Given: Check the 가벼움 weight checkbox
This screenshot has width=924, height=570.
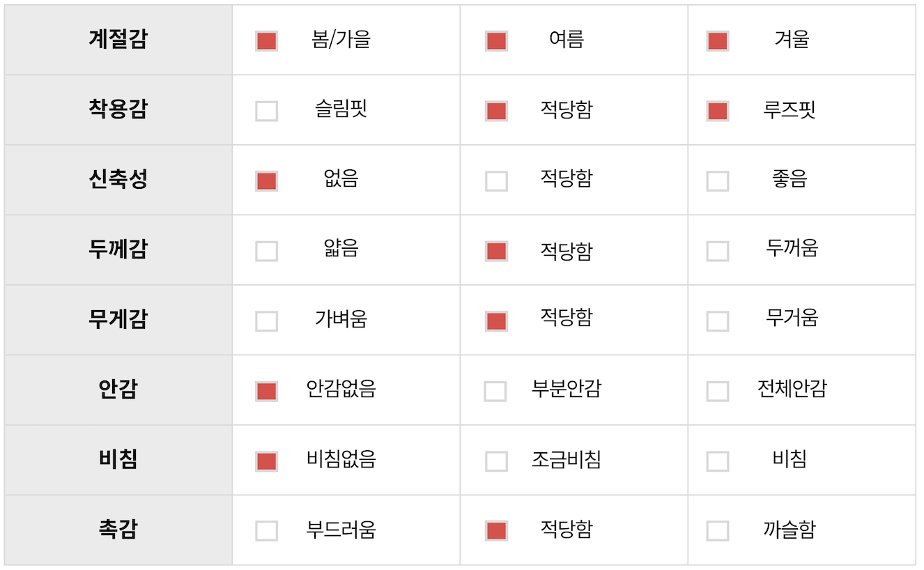Looking at the screenshot, I should tap(266, 321).
